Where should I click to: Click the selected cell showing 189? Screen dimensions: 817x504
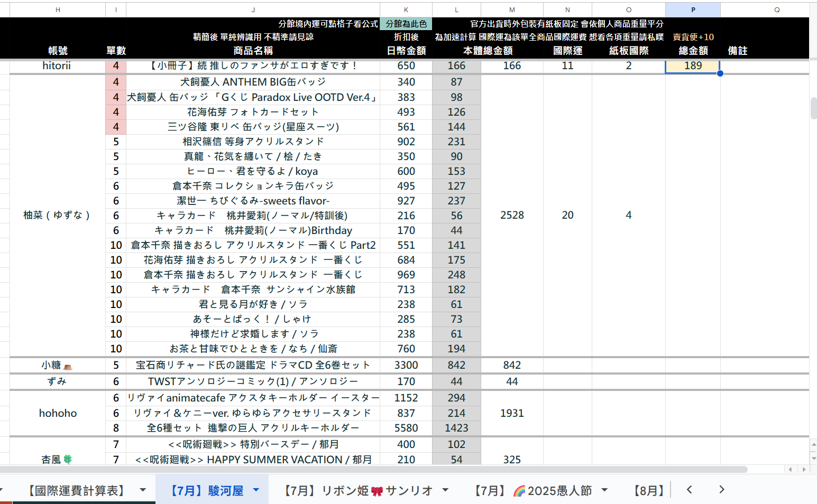[x=693, y=66]
